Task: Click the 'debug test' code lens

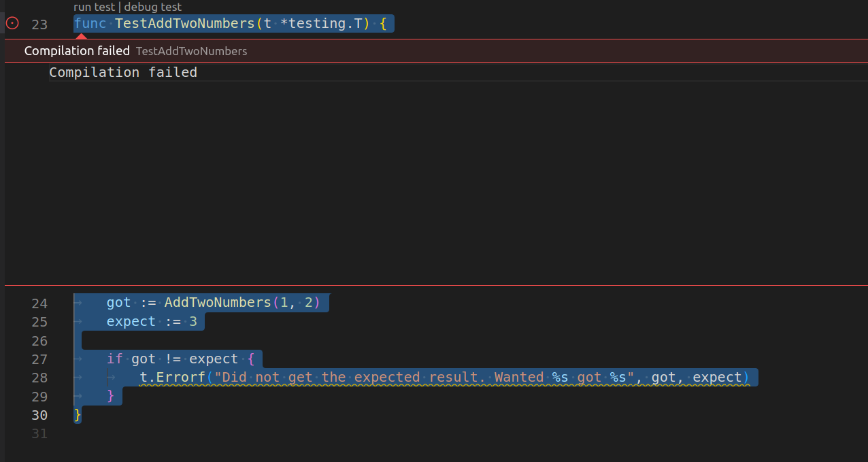Action: pos(152,7)
